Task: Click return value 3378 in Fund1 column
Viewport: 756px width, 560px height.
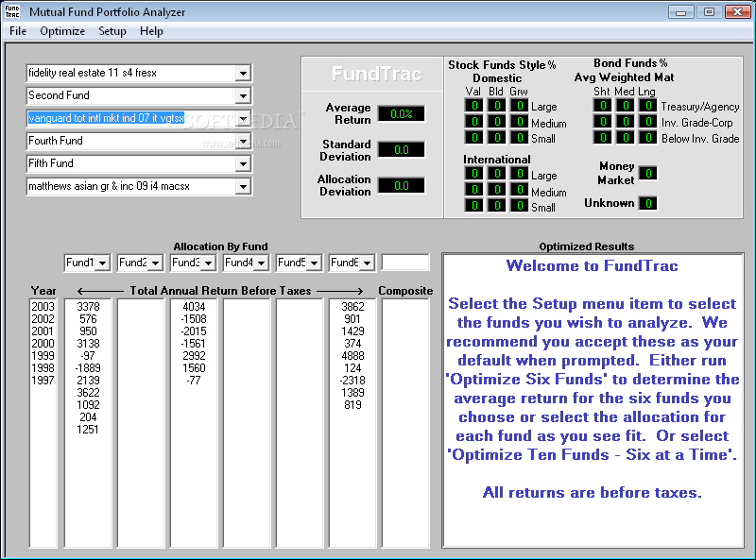Action: (x=88, y=307)
